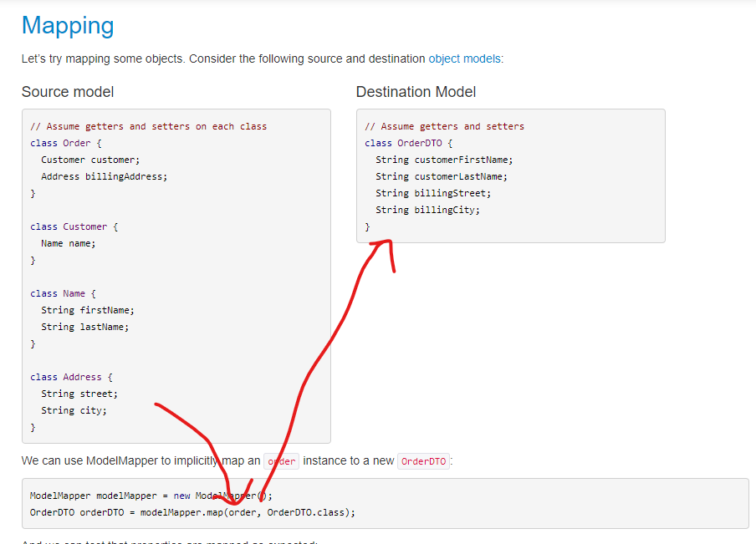Click the source comment 'Assume getters and setters on each class'
The height and width of the screenshot is (544, 756).
click(149, 126)
